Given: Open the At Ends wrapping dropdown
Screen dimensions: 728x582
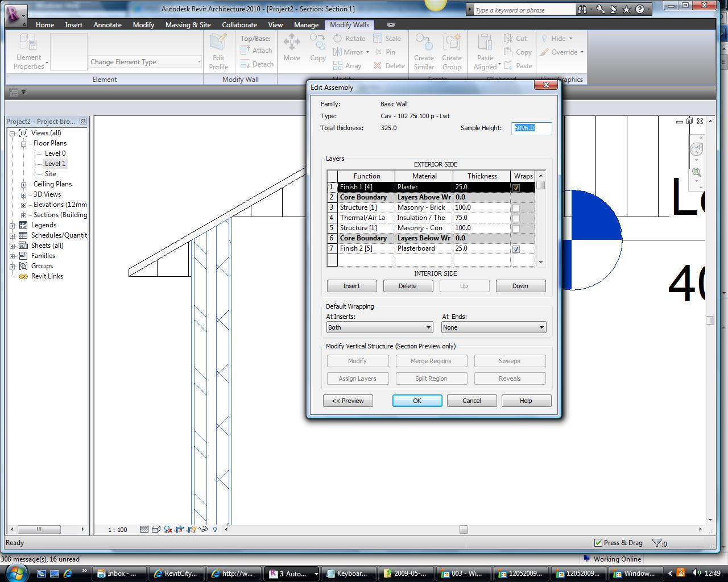Looking at the screenshot, I should (493, 327).
